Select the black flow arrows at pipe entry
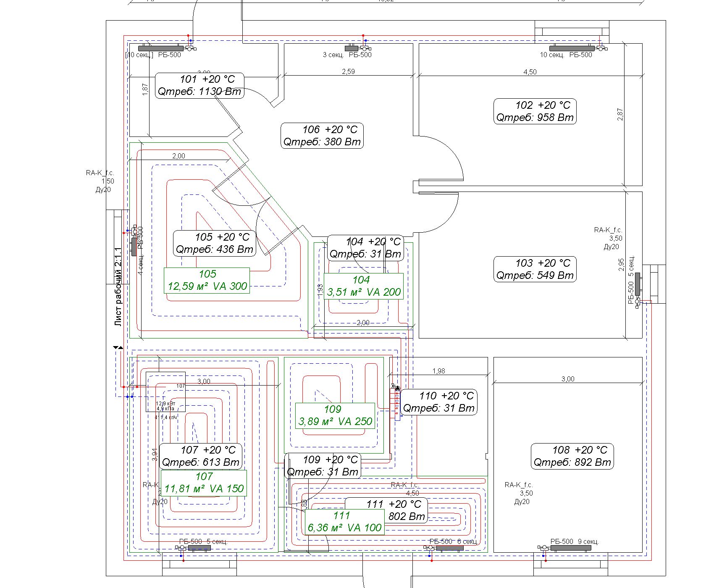Viewport: 706px width, 588px height. [x=118, y=348]
